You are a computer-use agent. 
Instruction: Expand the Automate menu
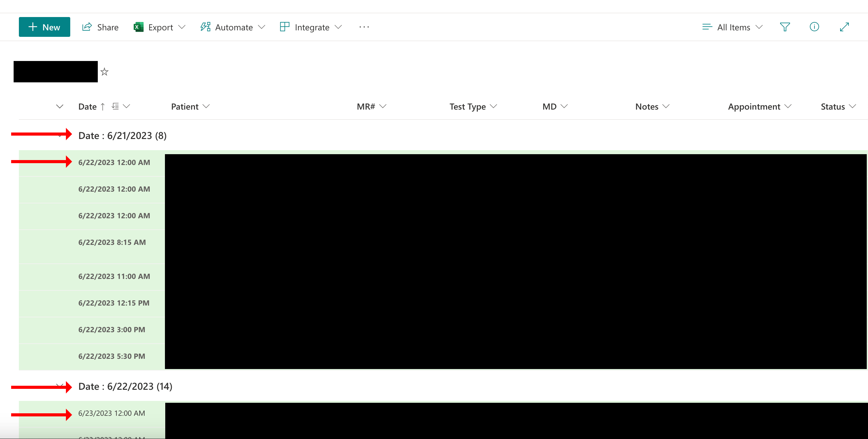tap(233, 27)
